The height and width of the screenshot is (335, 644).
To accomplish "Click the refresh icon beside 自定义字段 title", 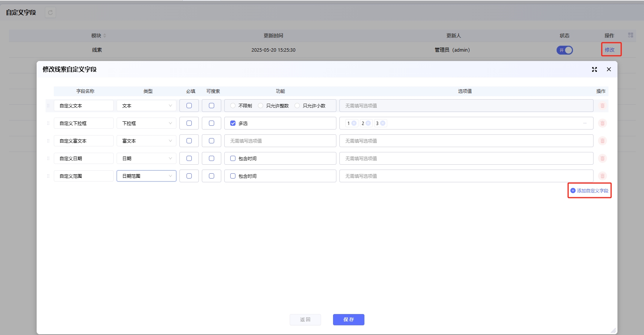I will (x=50, y=13).
